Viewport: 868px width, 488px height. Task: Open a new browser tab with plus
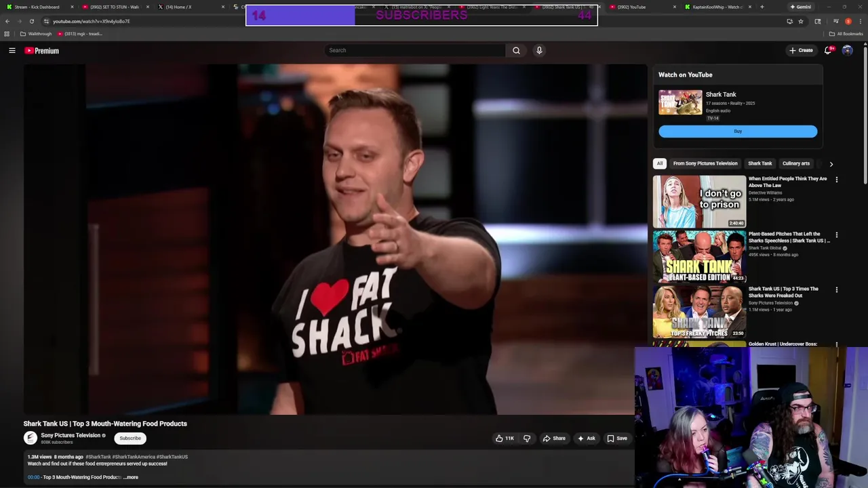(762, 7)
